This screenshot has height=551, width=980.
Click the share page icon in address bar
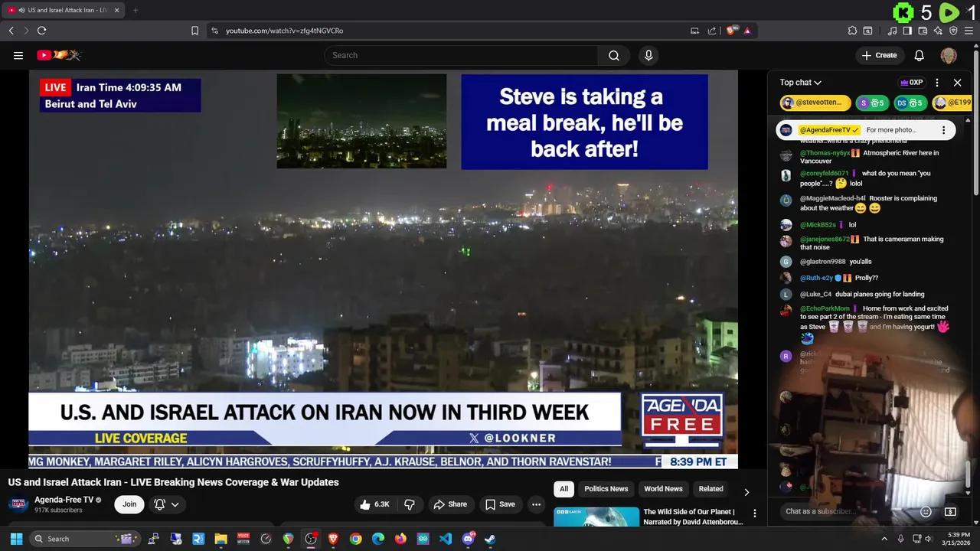click(712, 31)
